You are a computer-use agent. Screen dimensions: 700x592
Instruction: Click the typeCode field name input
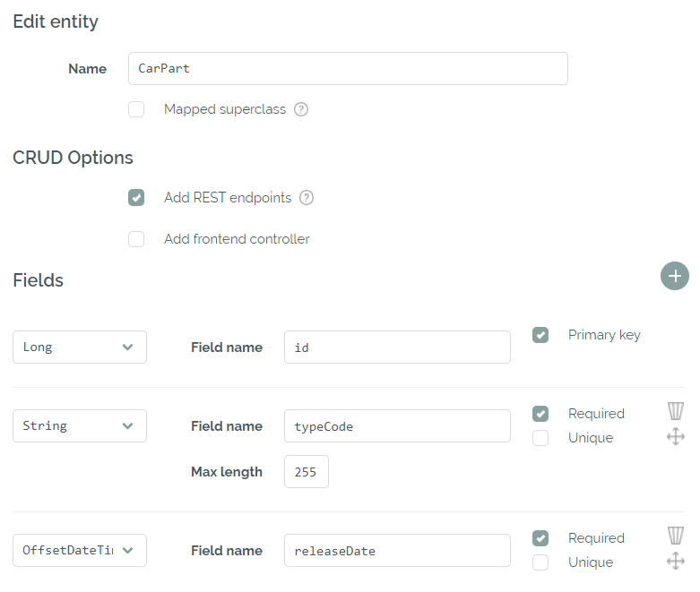point(397,426)
